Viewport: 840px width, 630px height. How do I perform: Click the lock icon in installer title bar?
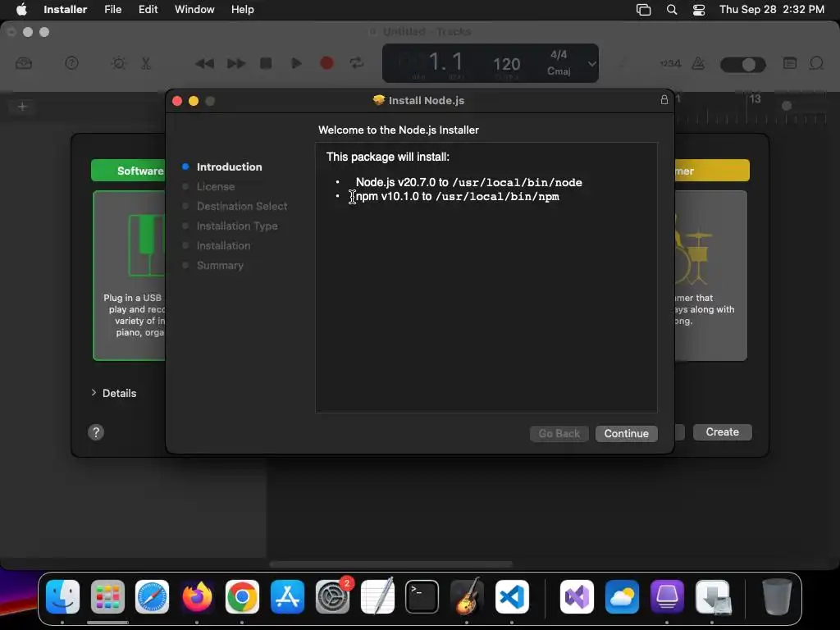pyautogui.click(x=664, y=99)
